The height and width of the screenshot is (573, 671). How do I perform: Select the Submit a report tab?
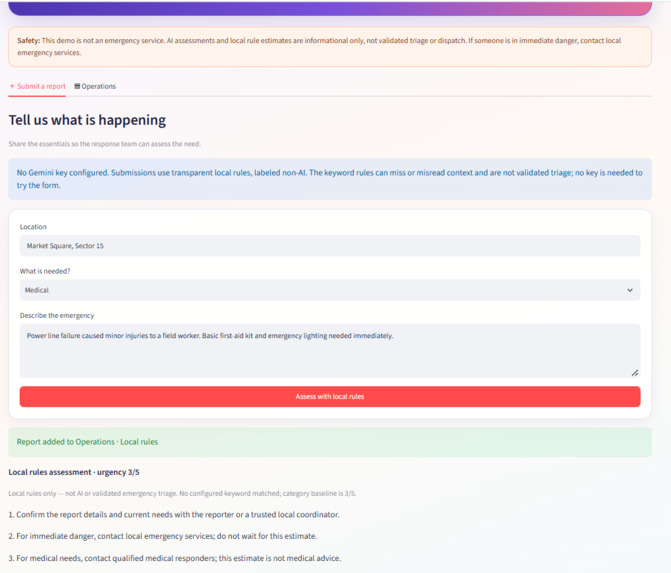pyautogui.click(x=37, y=86)
